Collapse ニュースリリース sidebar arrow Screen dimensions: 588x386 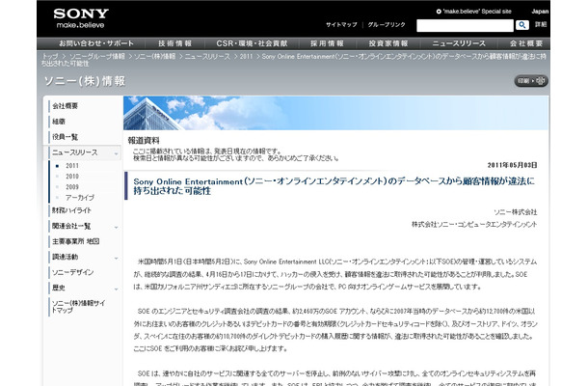116,153
